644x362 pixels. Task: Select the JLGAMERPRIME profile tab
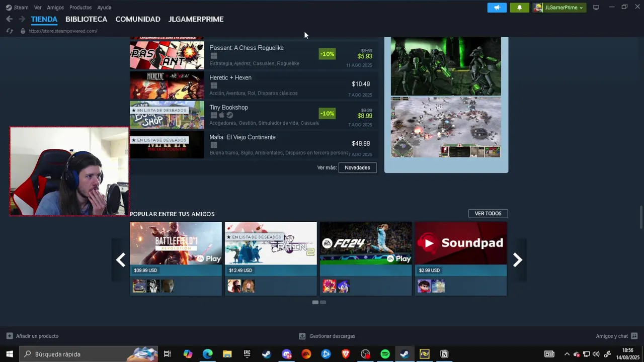coord(196,19)
